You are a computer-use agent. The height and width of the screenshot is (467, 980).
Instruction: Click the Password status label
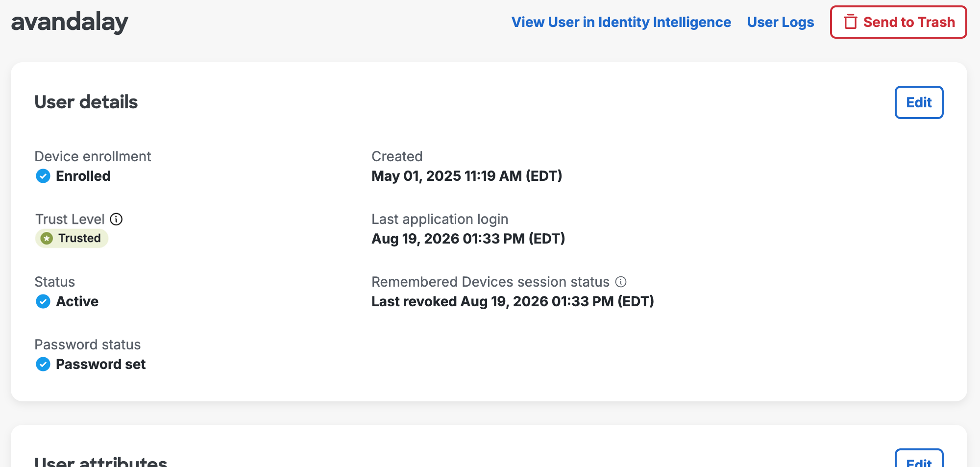point(88,344)
